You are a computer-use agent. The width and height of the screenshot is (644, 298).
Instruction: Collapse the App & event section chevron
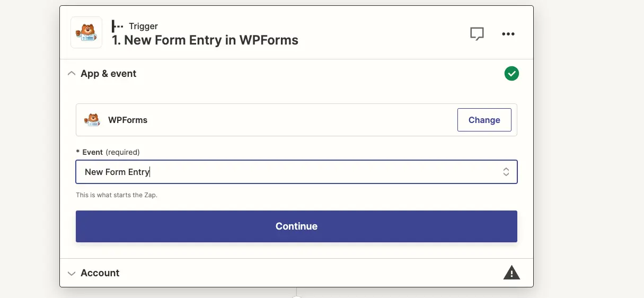(72, 74)
